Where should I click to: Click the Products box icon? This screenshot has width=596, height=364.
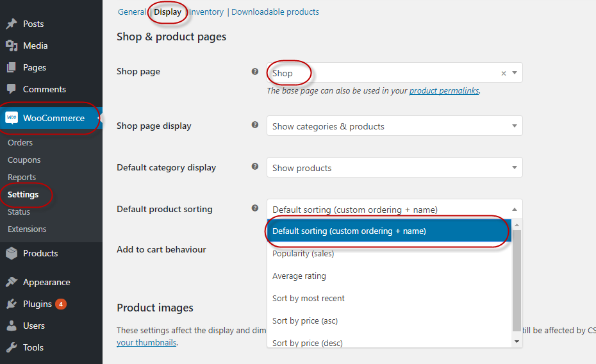pos(12,253)
